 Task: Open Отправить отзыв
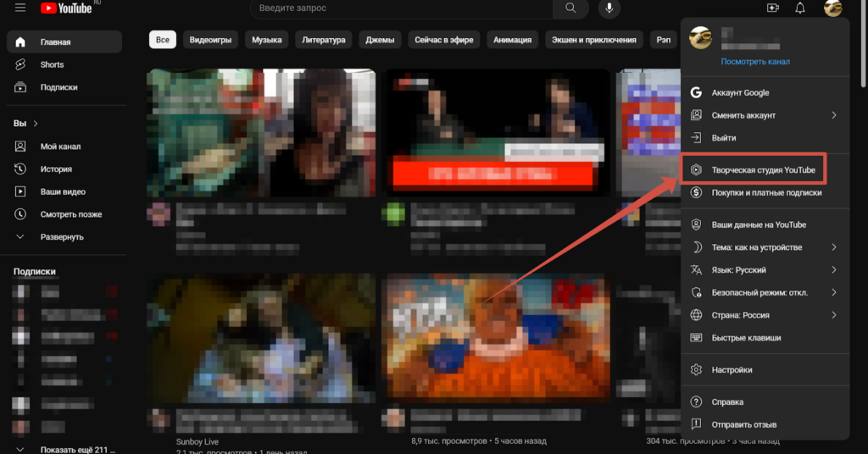click(765, 425)
